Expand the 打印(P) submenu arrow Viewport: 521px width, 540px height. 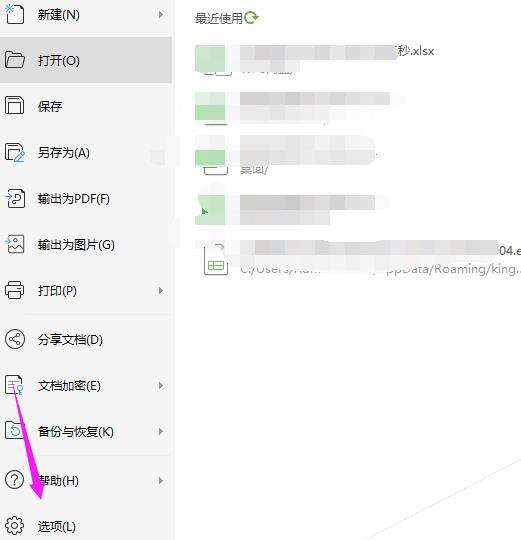(x=161, y=290)
